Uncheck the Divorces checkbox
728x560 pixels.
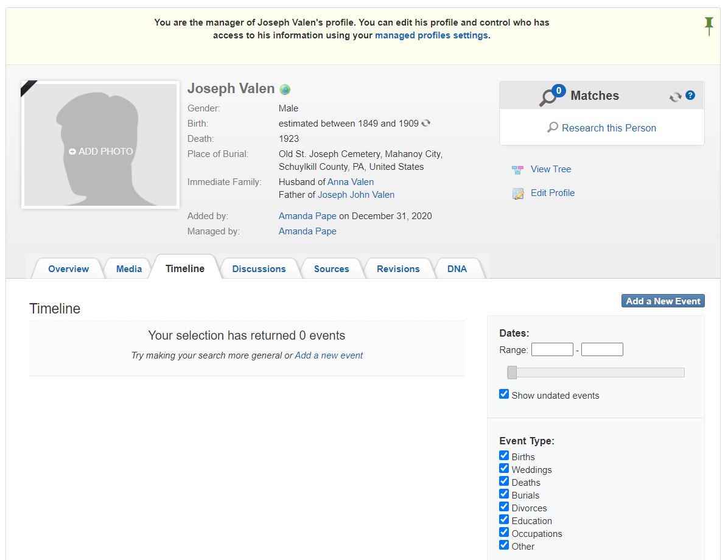point(504,507)
